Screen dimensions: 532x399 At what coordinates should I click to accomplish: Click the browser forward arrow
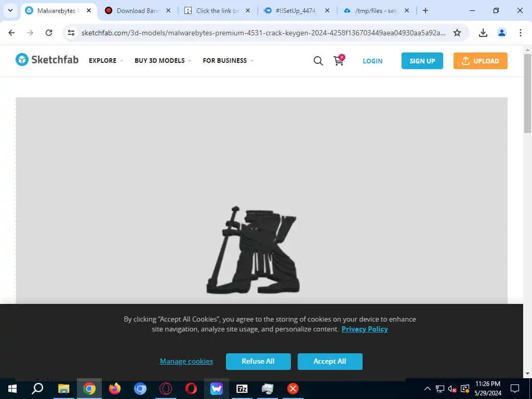pyautogui.click(x=30, y=33)
